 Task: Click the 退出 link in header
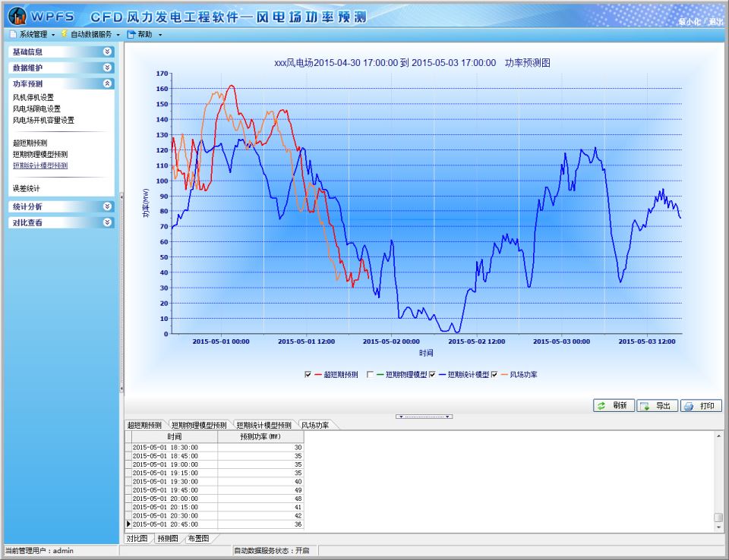(x=715, y=21)
